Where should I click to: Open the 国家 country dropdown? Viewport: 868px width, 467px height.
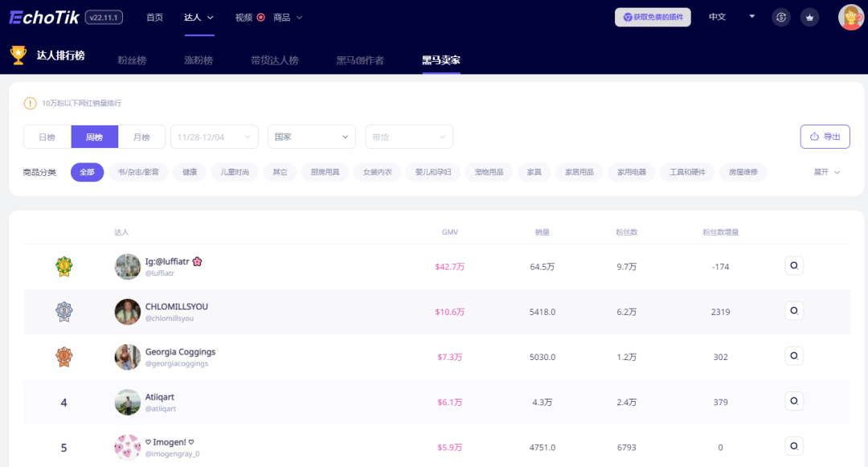[x=312, y=137]
